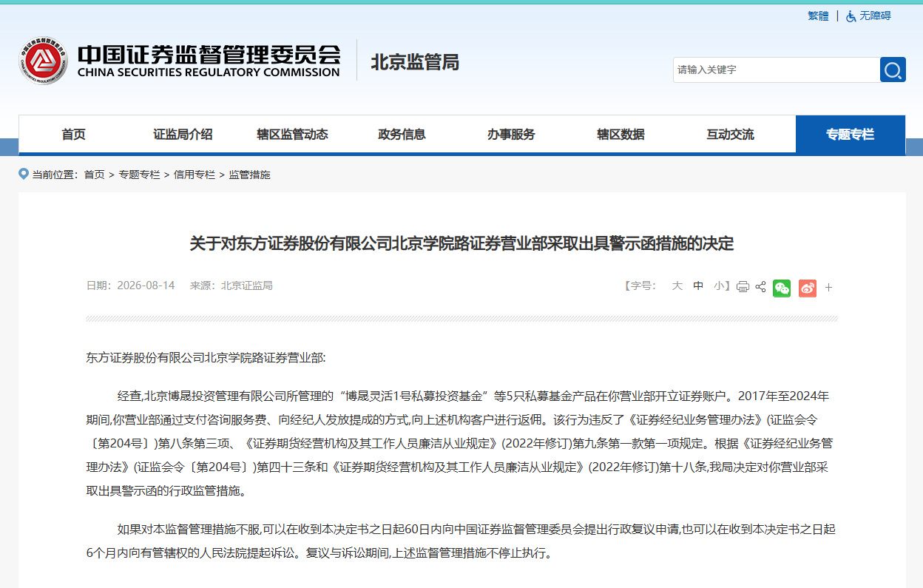The width and height of the screenshot is (923, 588).
Task: Open the 证监局介绍 navigation tab
Action: tap(183, 135)
